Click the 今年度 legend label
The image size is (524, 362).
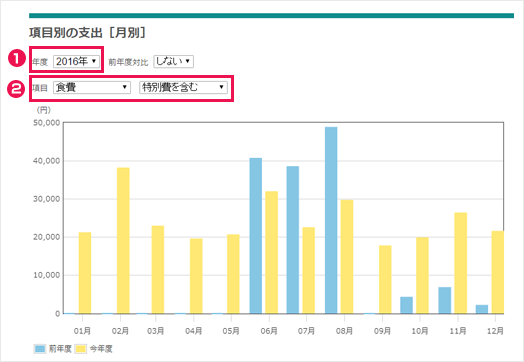pyautogui.click(x=101, y=349)
